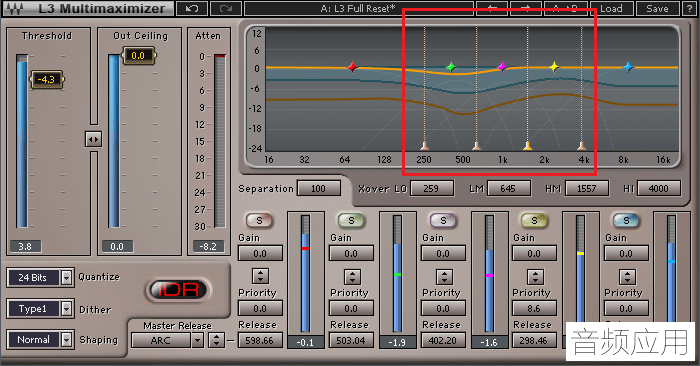Screen dimensions: 700x366
Task: Open the Master Release ARC dropdown arrow
Action: click(x=197, y=341)
